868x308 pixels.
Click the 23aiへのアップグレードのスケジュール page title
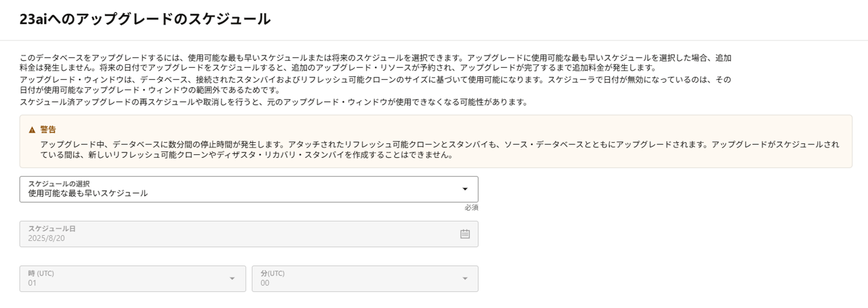point(145,19)
